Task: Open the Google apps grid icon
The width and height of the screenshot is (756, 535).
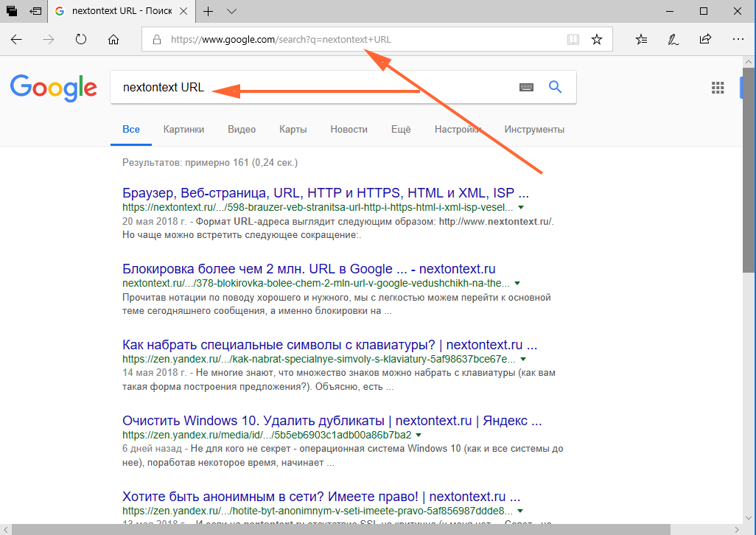Action: coord(718,87)
